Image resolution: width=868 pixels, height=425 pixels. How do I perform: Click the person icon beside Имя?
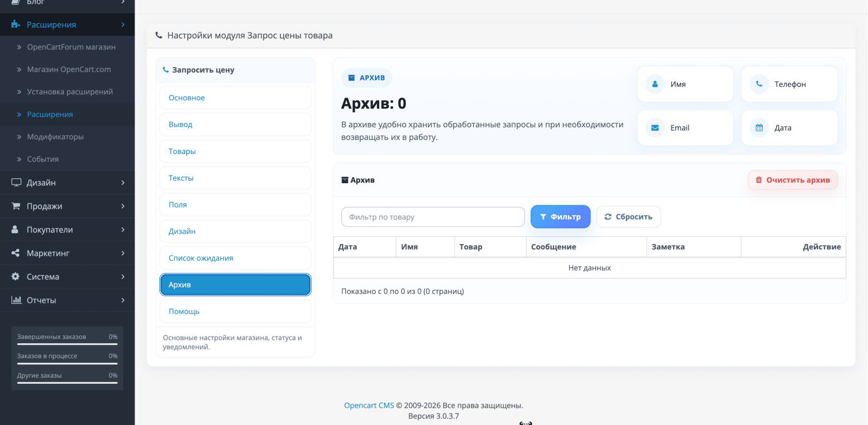(x=655, y=84)
